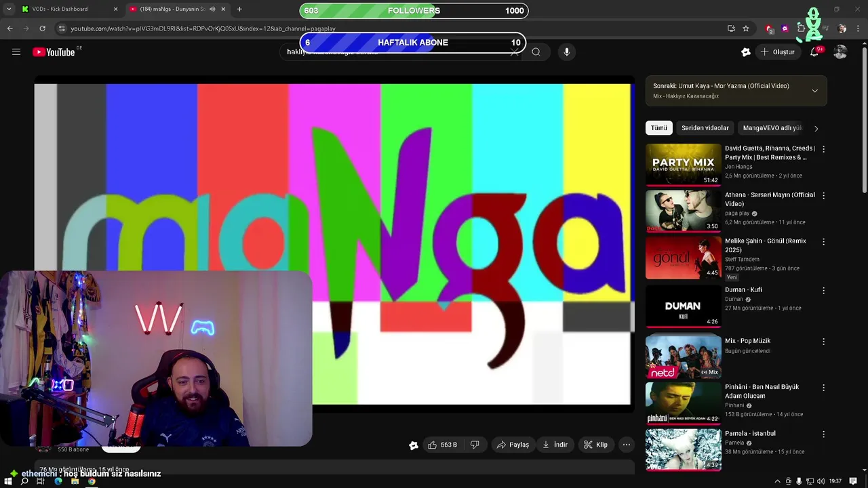
Task: Open the Melike Şahin - Gönül thumbnail
Action: click(x=683, y=258)
